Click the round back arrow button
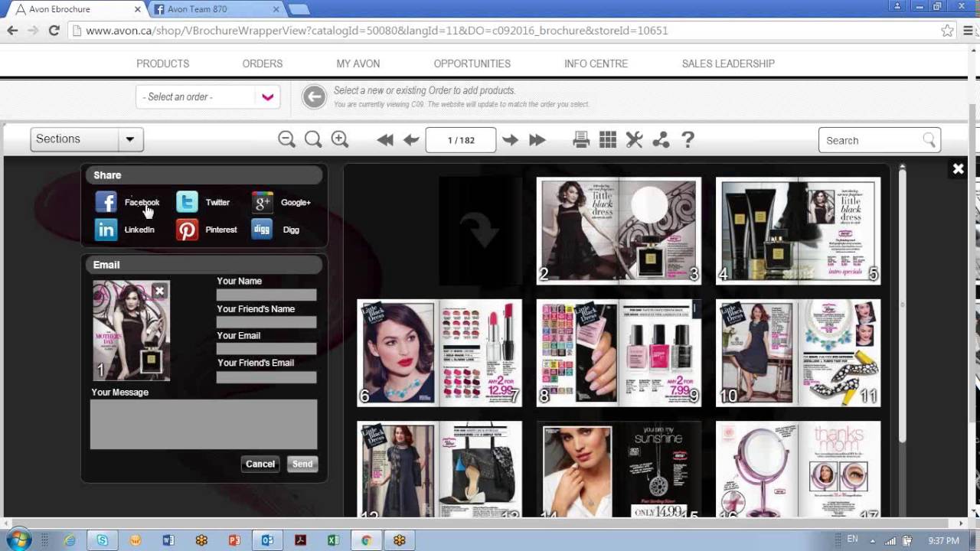 click(313, 96)
